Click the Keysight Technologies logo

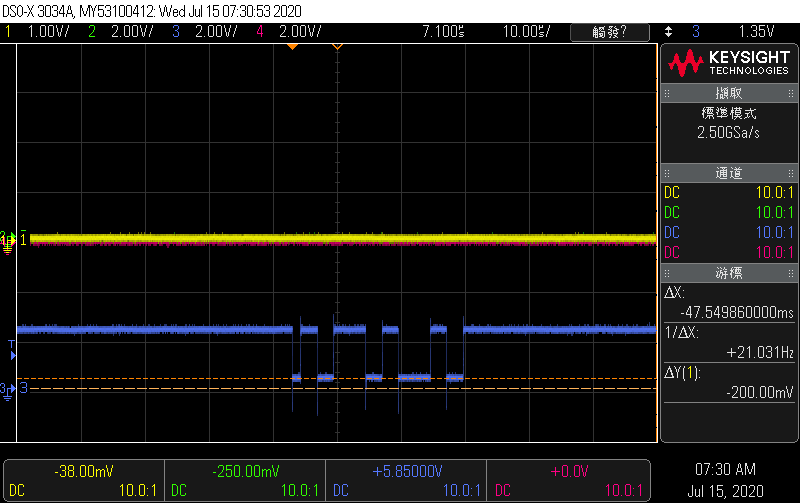pos(729,63)
